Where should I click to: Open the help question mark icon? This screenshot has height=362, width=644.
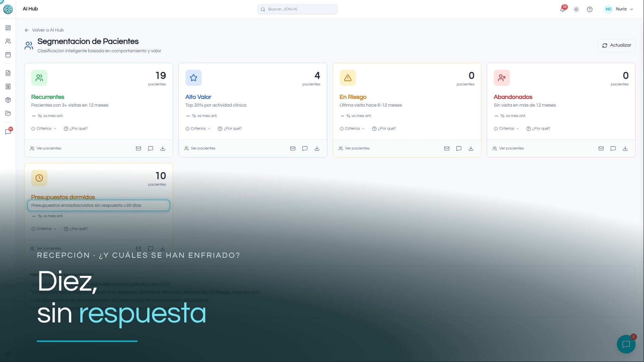point(590,9)
